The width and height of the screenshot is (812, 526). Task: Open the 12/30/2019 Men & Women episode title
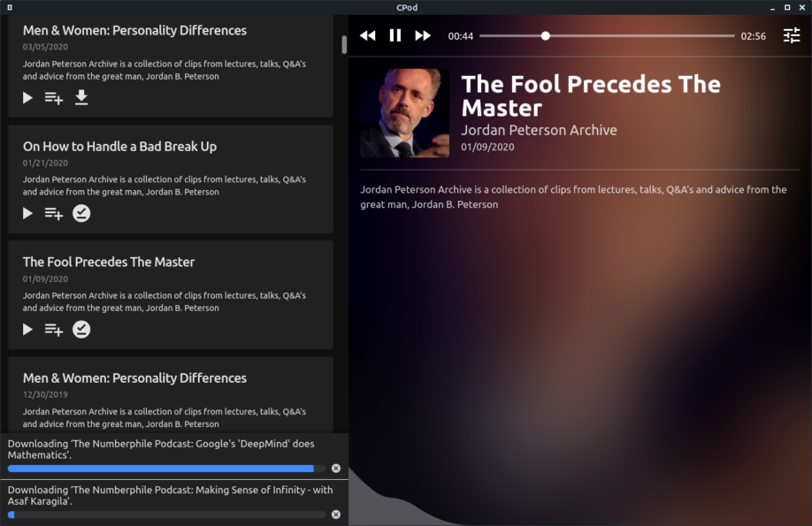click(134, 378)
